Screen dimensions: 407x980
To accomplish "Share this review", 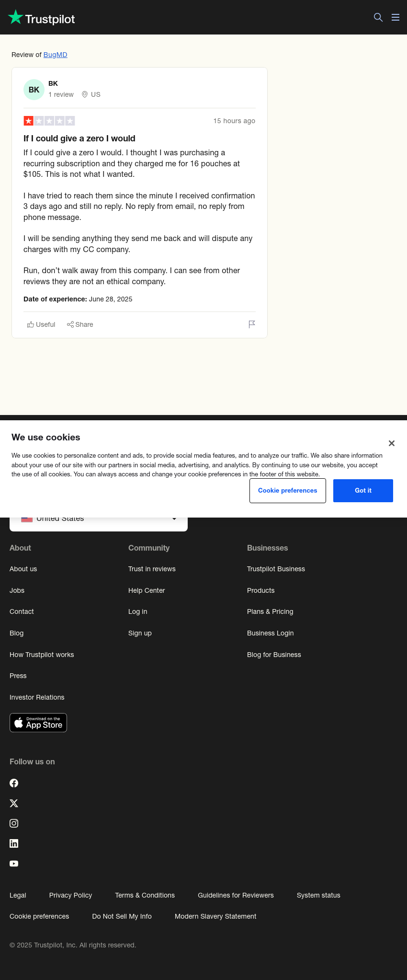I will pos(80,324).
